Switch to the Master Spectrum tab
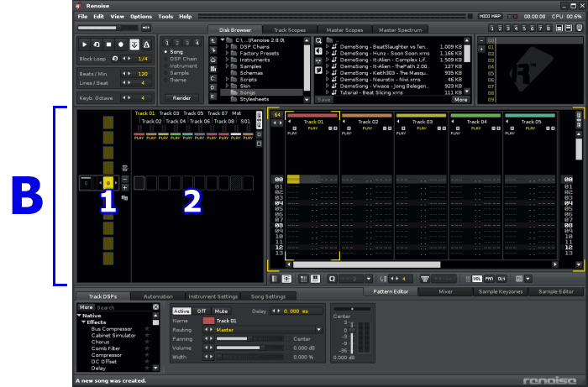588x387 pixels. pos(400,30)
